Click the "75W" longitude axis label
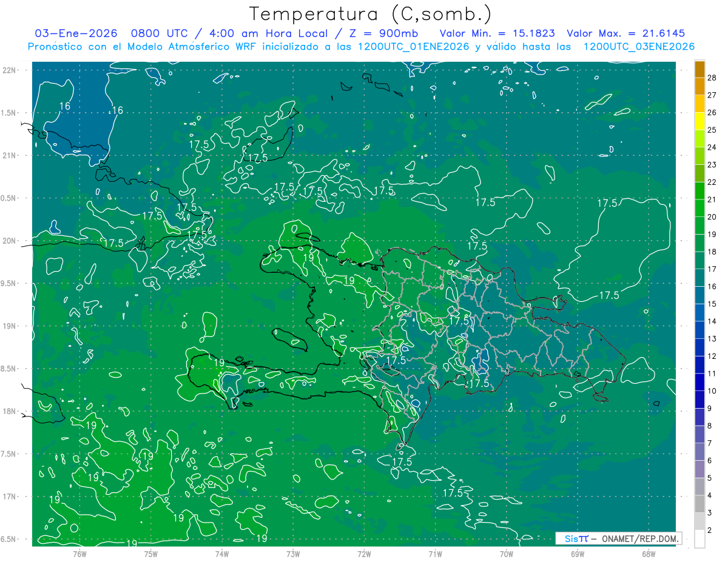Screen dimensions: 728x562 151,554
